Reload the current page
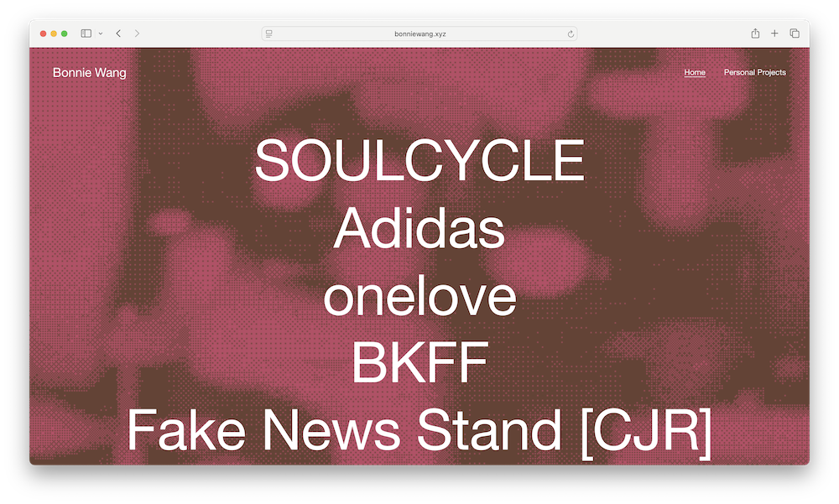 click(571, 34)
